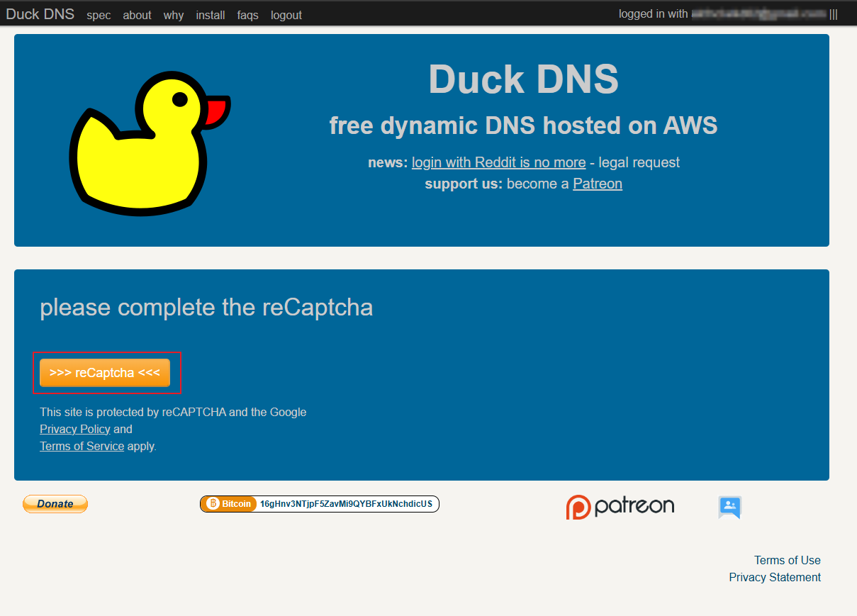Screen dimensions: 857x616
Task: Open Google Terms of Service link
Action: click(x=82, y=446)
